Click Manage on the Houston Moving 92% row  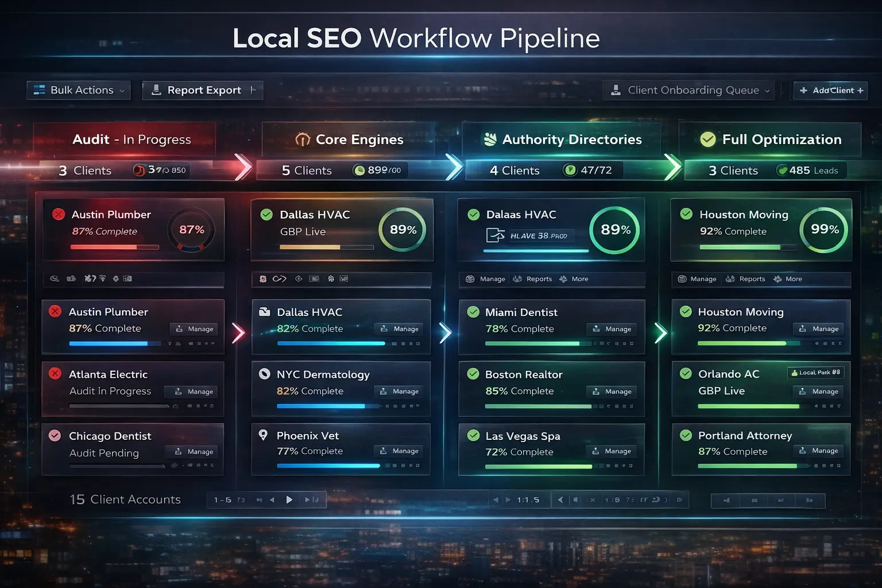pyautogui.click(x=819, y=329)
